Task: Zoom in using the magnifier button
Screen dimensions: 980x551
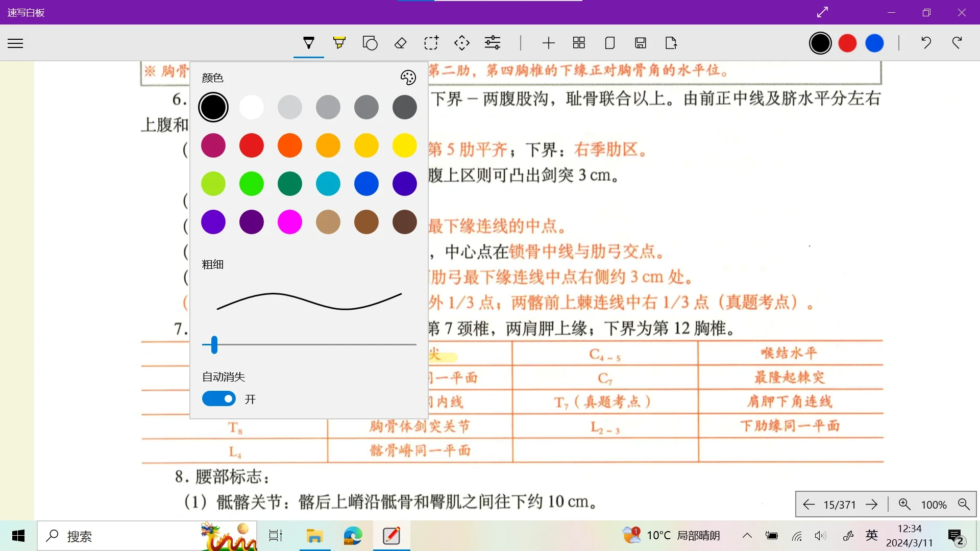Action: point(905,505)
